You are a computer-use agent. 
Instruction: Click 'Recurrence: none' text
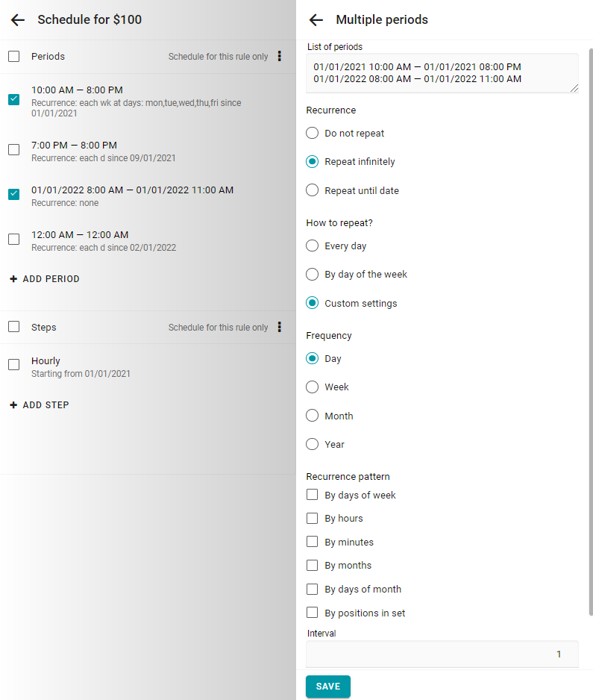[65, 203]
